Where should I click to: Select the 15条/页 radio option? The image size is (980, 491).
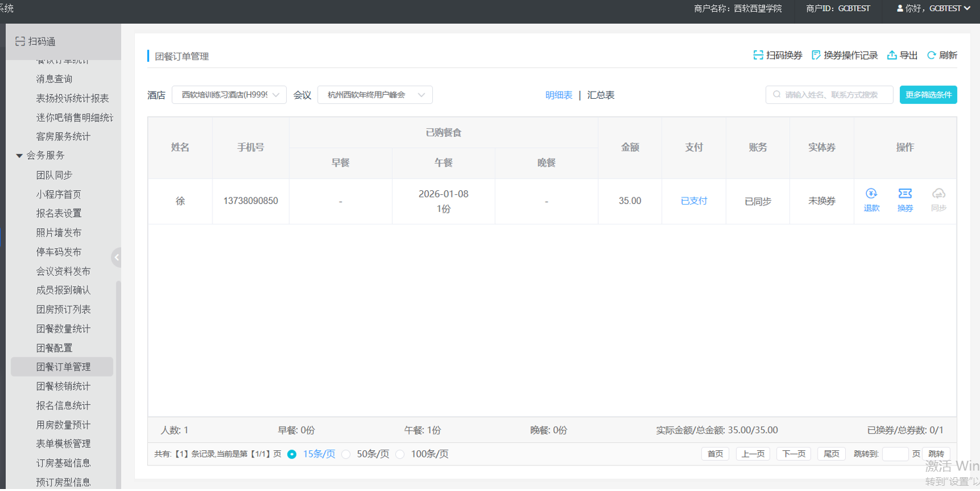[x=292, y=454]
